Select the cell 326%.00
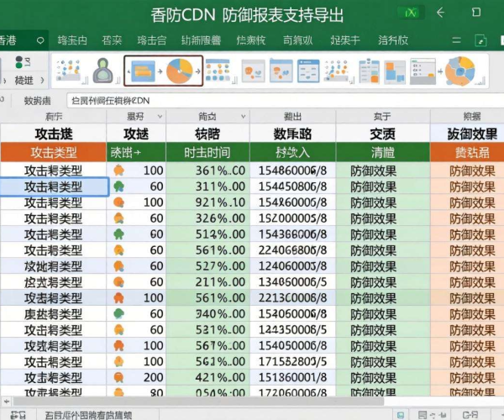This screenshot has width=504, height=420. 207,218
